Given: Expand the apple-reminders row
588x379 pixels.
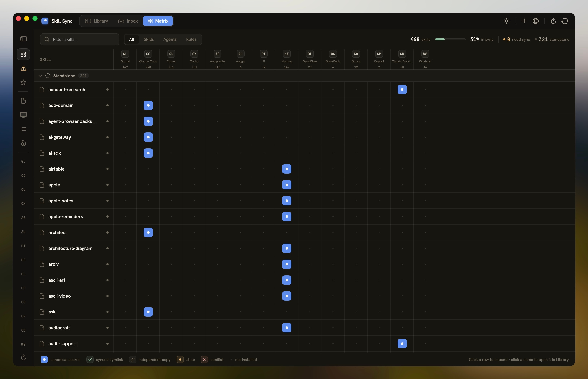Looking at the screenshot, I should 304,217.
